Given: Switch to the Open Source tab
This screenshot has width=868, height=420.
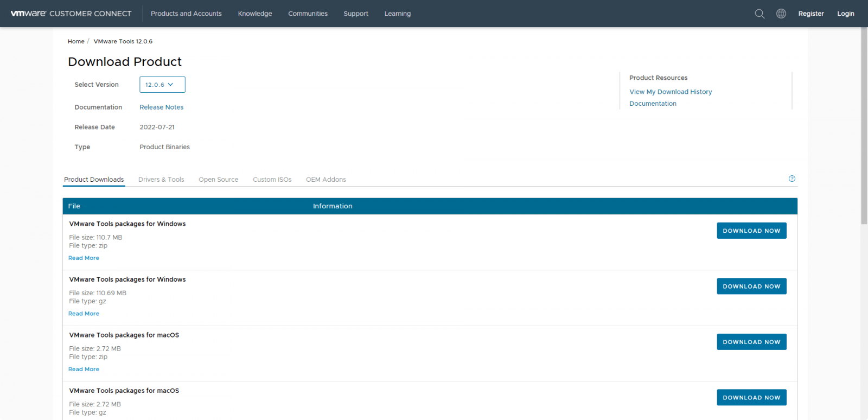Looking at the screenshot, I should 218,180.
